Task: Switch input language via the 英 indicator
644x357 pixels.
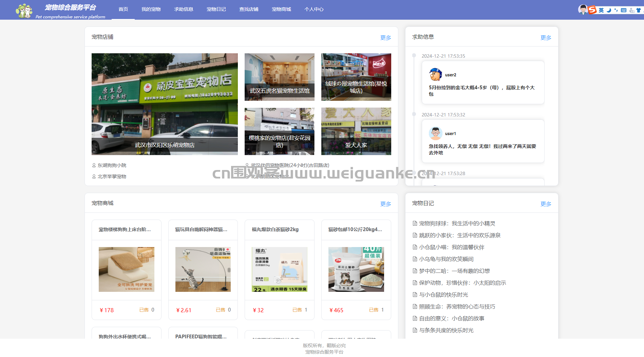Action: click(x=601, y=10)
